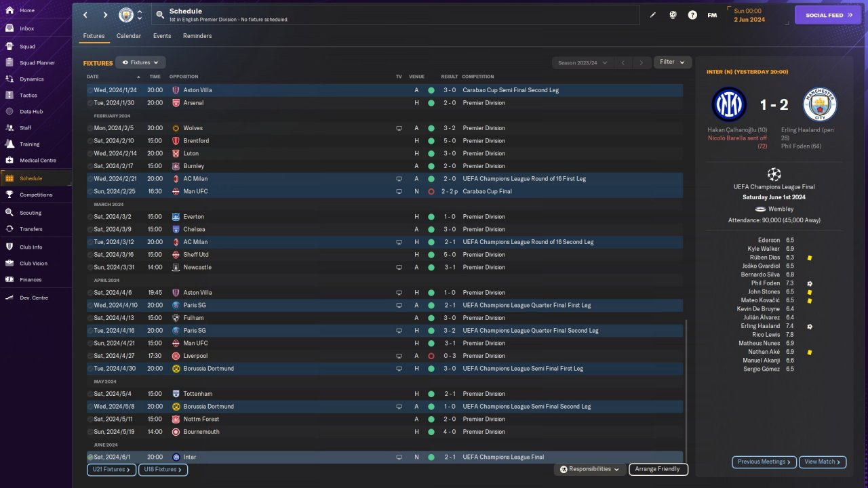
Task: Tick the checkbox for the Inter final fixture
Action: pos(90,457)
